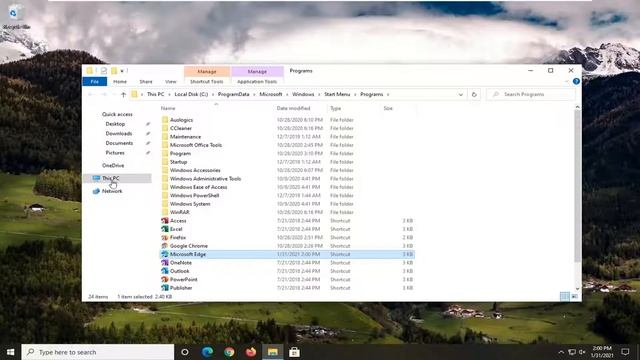
Task: Select the Windows PowerShell folder
Action: click(x=287, y=195)
